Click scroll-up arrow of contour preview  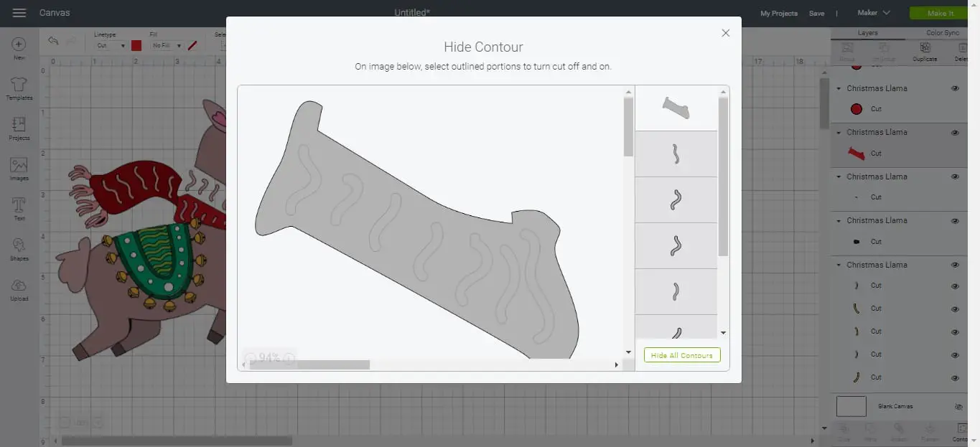tap(628, 92)
